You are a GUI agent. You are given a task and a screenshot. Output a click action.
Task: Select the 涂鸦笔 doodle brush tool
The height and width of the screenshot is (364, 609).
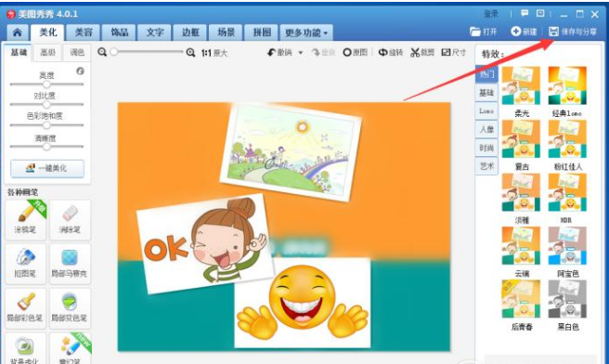click(x=25, y=219)
